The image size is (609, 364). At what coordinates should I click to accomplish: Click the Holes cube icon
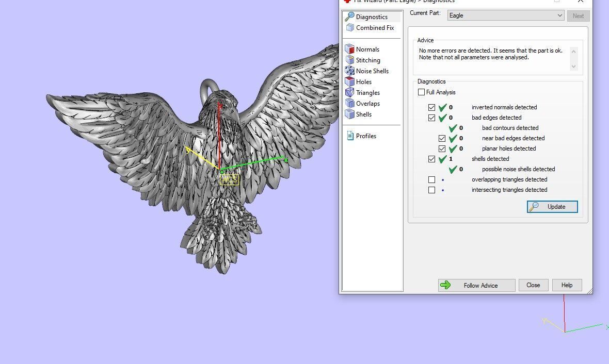(349, 81)
